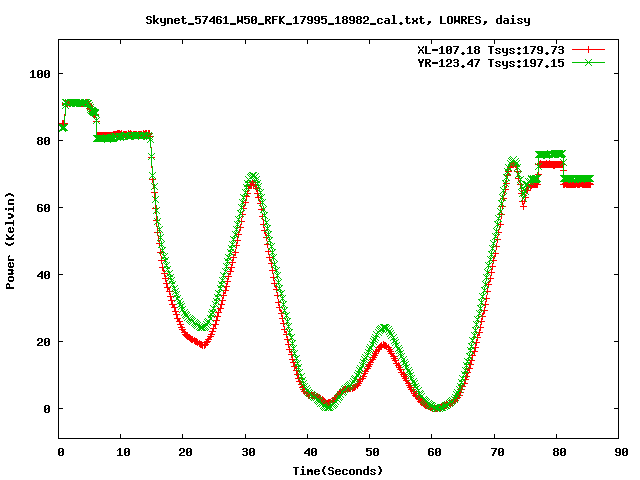The image size is (640, 480).
Task: Click the plot title Skynet_57461_W50_RFK_17995_18982_cal.txt
Action: (x=285, y=20)
